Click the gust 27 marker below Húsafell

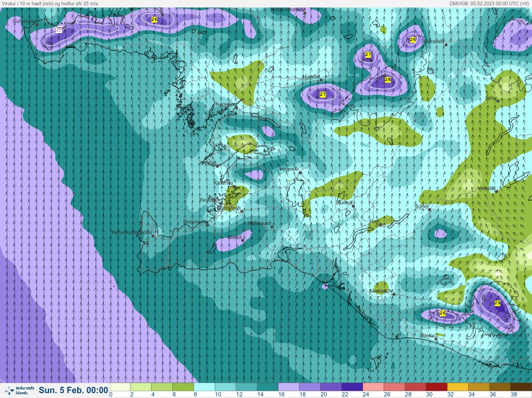(323, 94)
